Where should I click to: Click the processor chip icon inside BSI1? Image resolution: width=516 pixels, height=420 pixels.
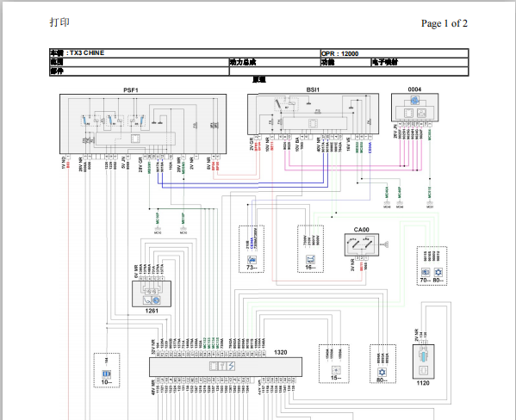click(313, 123)
